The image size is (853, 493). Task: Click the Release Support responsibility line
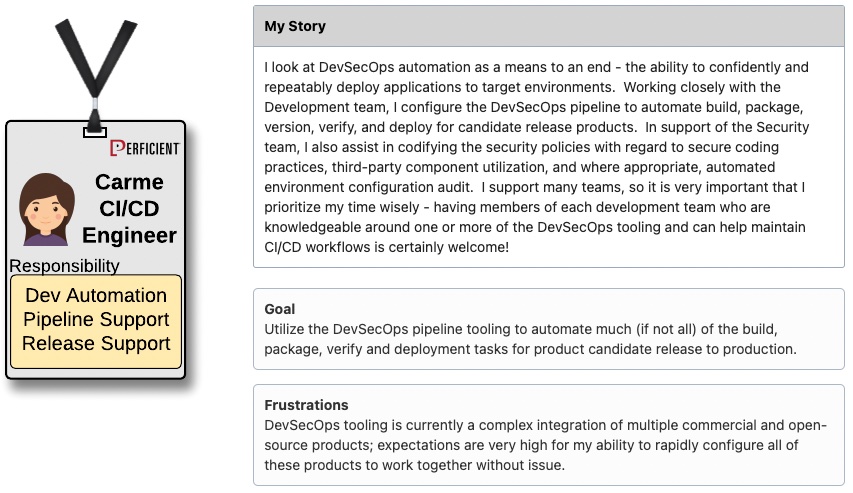(x=96, y=343)
